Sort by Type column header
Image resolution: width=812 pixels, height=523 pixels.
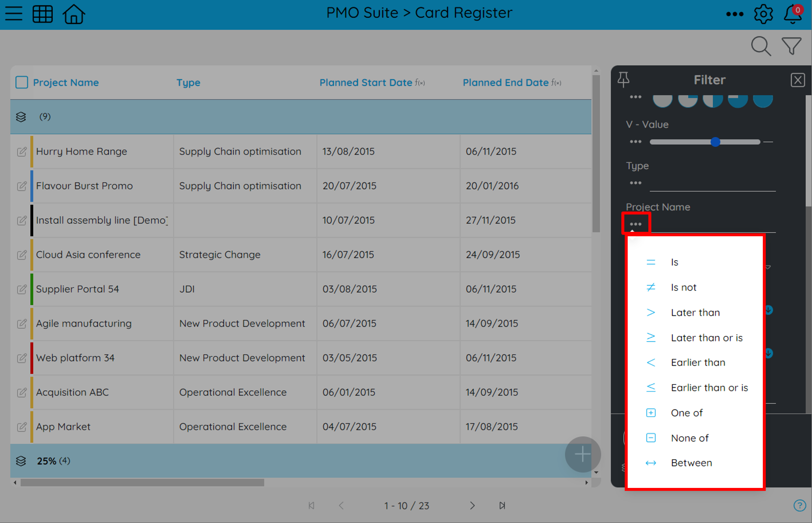pos(188,83)
